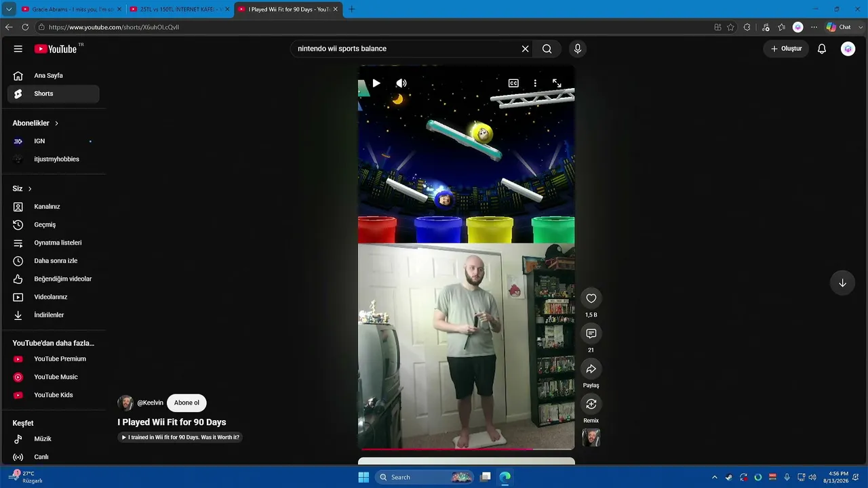Open Geçmiş watch history
This screenshot has width=868, height=488.
54,224
